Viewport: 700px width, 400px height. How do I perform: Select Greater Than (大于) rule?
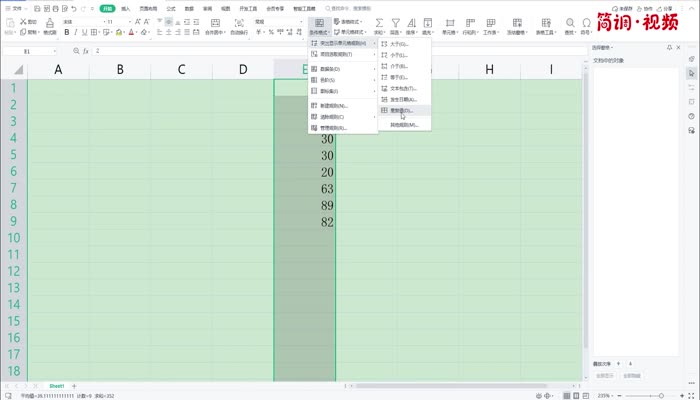tap(398, 44)
